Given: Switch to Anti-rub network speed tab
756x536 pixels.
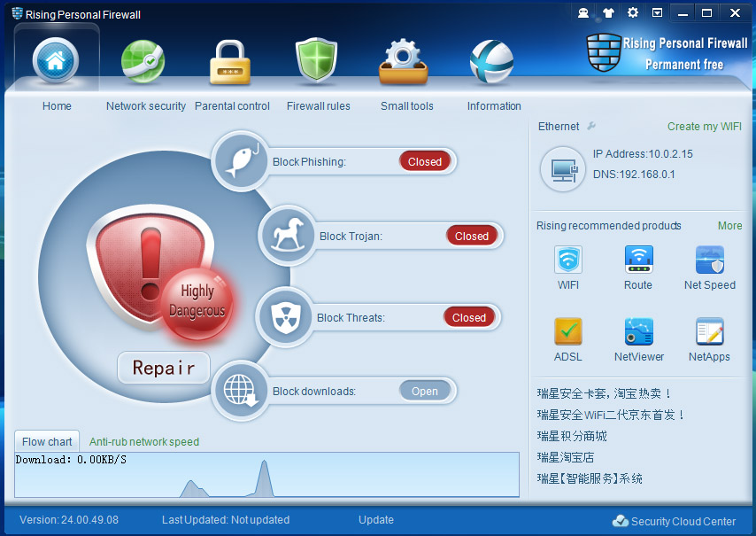Looking at the screenshot, I should pyautogui.click(x=144, y=441).
